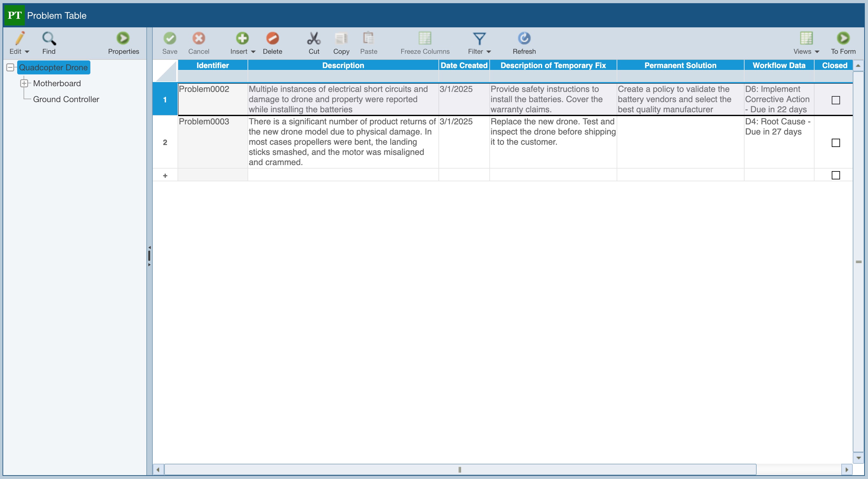The width and height of the screenshot is (868, 479).
Task: Click the select-all corner cell
Action: pos(165,71)
